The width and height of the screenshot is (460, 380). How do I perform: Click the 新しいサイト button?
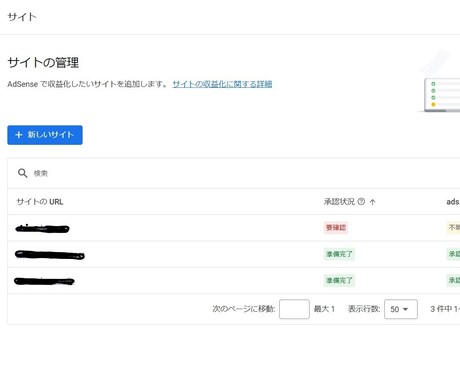(45, 135)
